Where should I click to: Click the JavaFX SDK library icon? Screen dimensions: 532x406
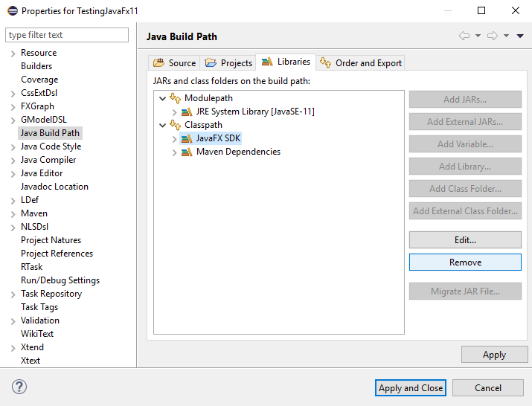(187, 138)
